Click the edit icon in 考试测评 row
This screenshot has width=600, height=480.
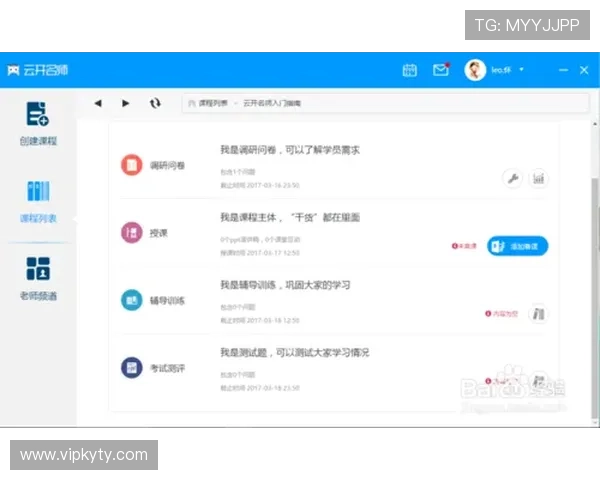(x=538, y=381)
